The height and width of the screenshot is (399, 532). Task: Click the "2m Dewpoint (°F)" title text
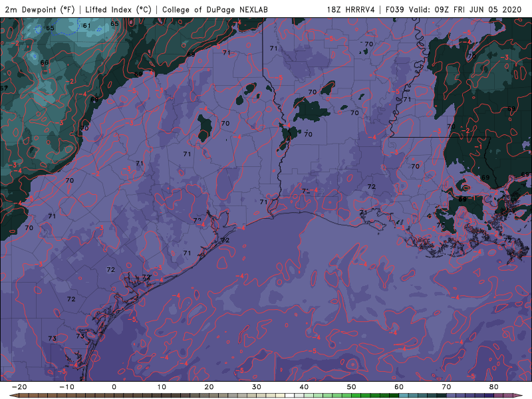tap(40, 10)
